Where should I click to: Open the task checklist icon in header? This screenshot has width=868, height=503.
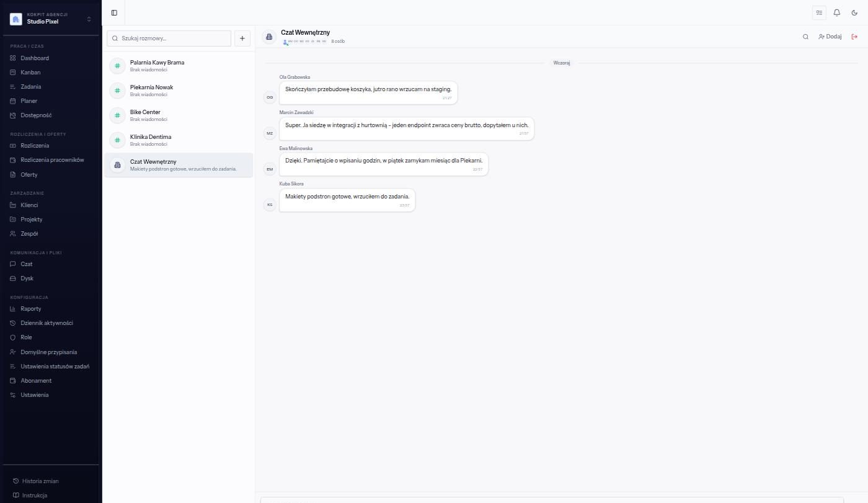coord(819,12)
